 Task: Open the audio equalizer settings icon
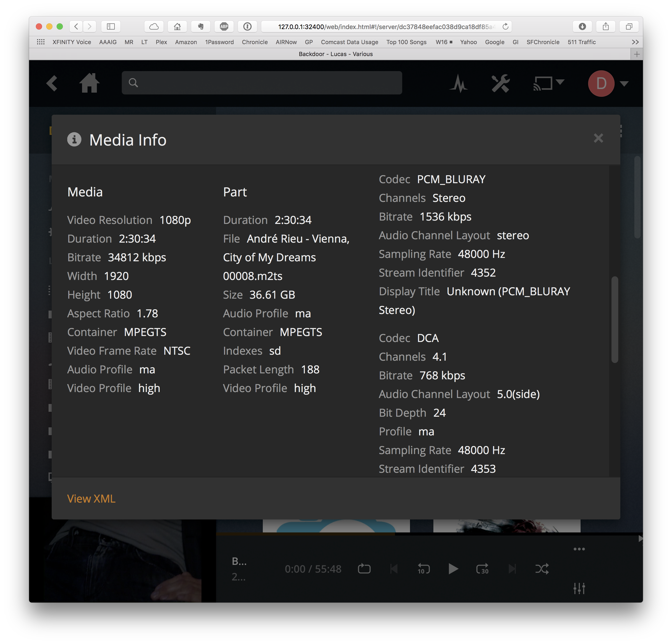(579, 588)
